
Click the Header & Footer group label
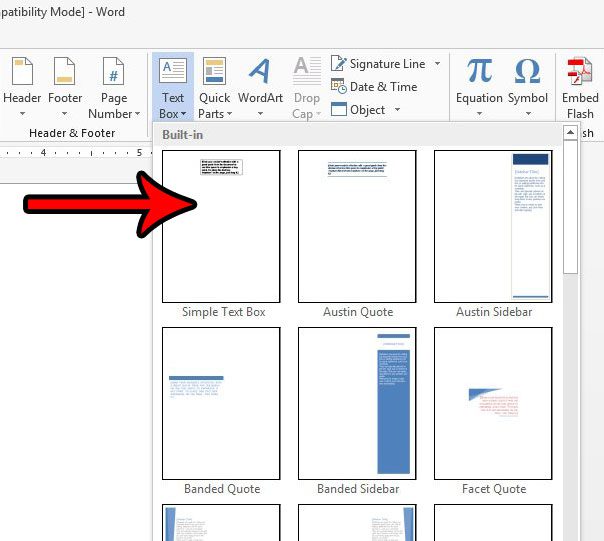(x=72, y=133)
